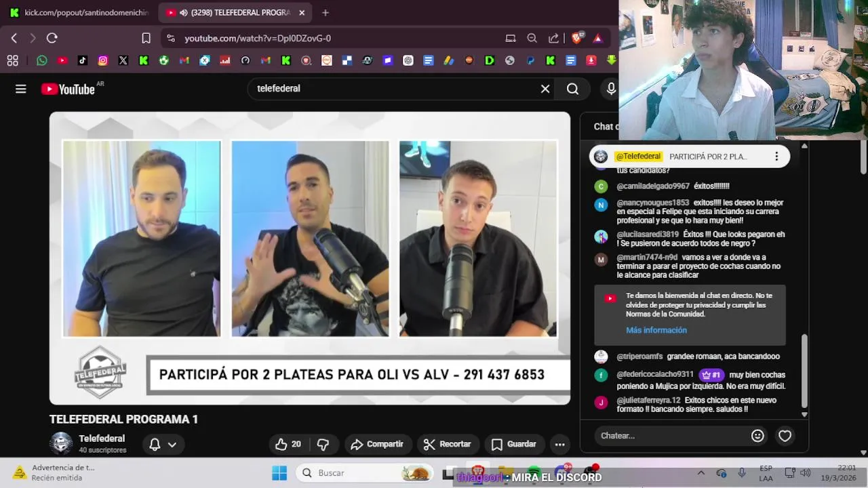The height and width of the screenshot is (488, 868).
Task: Open green download arrow bookmark
Action: coord(611,60)
